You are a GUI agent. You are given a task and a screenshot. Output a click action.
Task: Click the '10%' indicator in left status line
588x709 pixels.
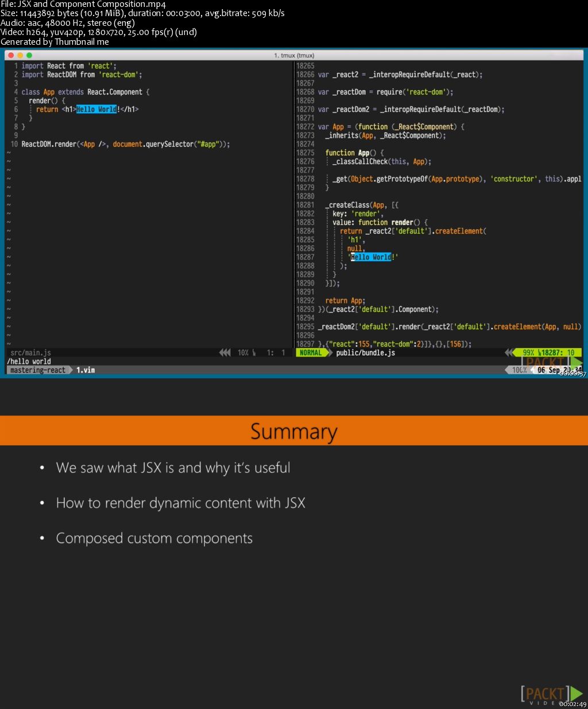(x=243, y=353)
